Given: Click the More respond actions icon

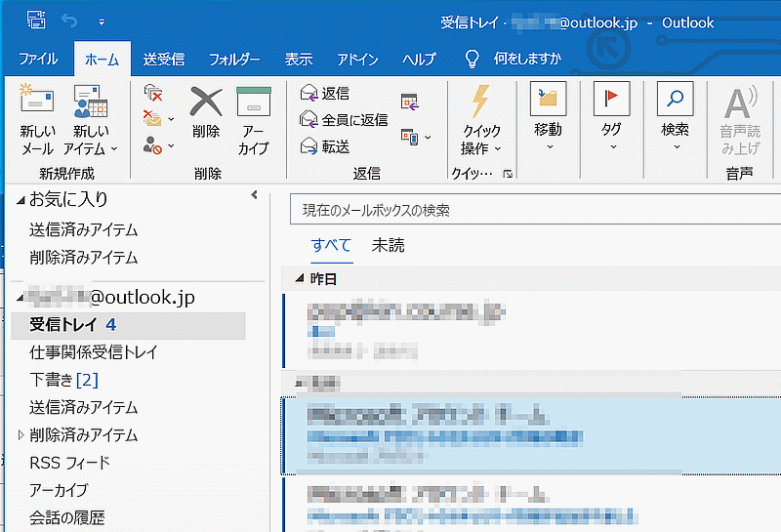Looking at the screenshot, I should [409, 137].
